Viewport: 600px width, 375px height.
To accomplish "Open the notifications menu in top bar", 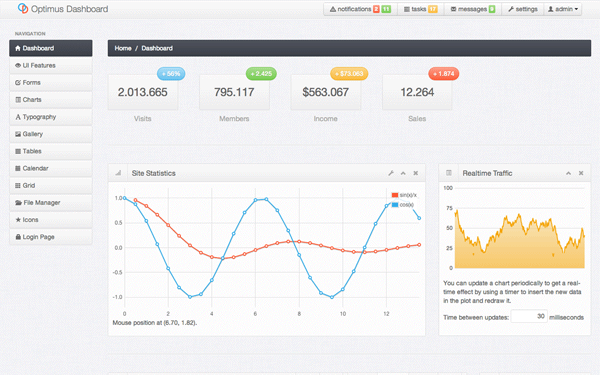I will point(360,9).
